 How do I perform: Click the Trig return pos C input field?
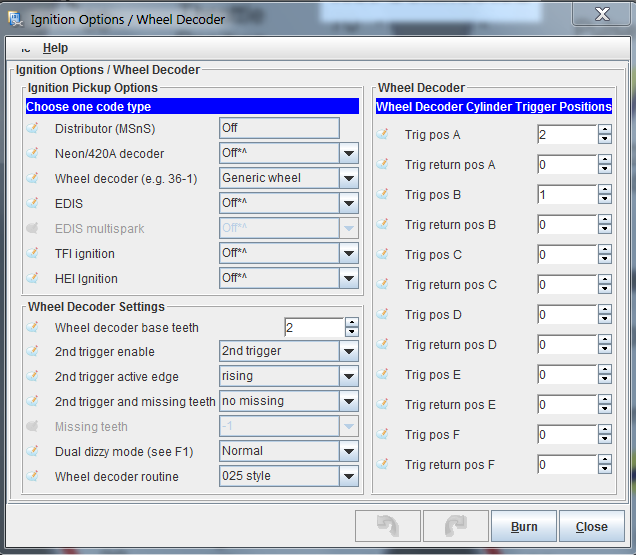click(x=567, y=284)
